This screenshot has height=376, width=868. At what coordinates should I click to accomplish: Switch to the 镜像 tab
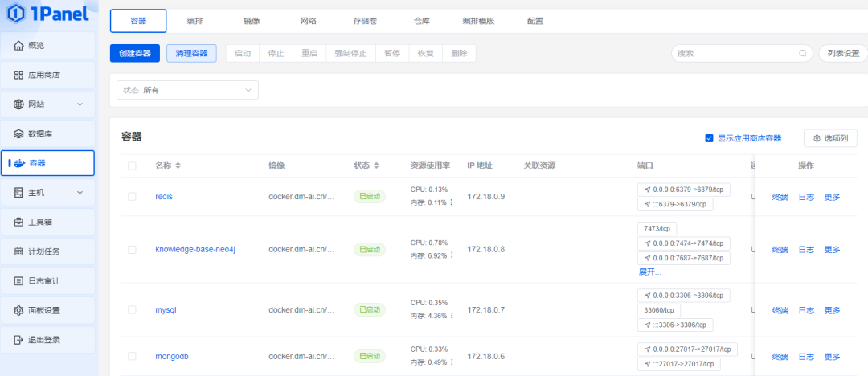[x=252, y=21]
